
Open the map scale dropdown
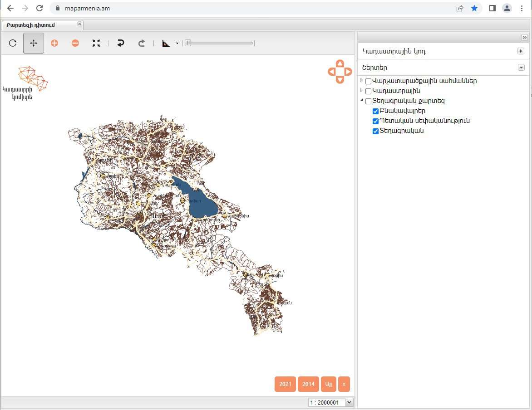click(349, 402)
